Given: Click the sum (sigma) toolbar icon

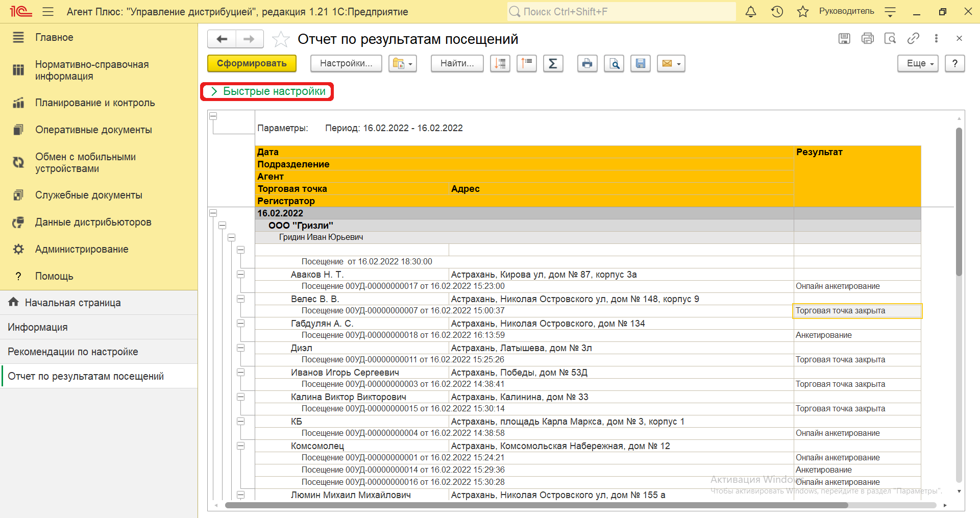Looking at the screenshot, I should [553, 64].
